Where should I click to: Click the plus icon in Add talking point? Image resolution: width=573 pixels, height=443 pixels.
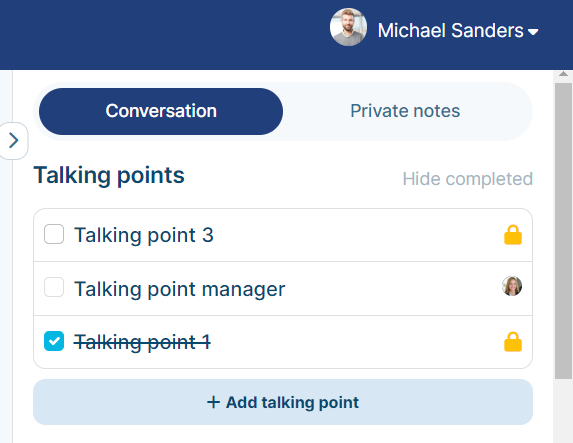click(213, 402)
